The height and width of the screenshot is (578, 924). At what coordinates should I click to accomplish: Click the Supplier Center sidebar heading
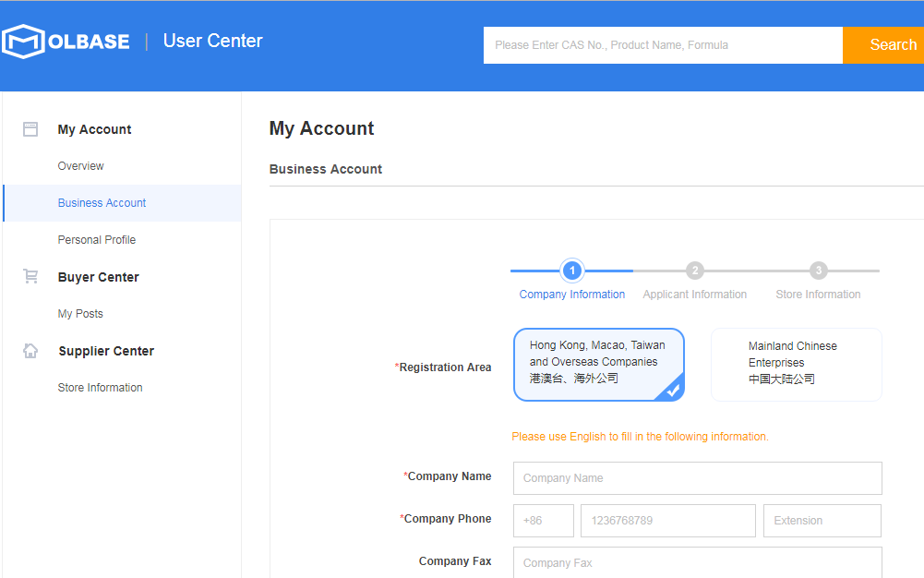click(106, 351)
